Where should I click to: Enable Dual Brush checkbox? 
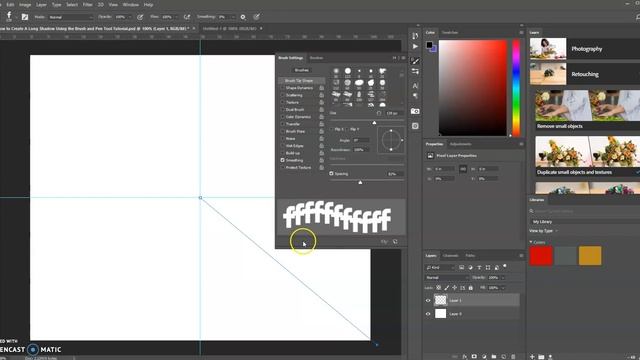(x=282, y=109)
